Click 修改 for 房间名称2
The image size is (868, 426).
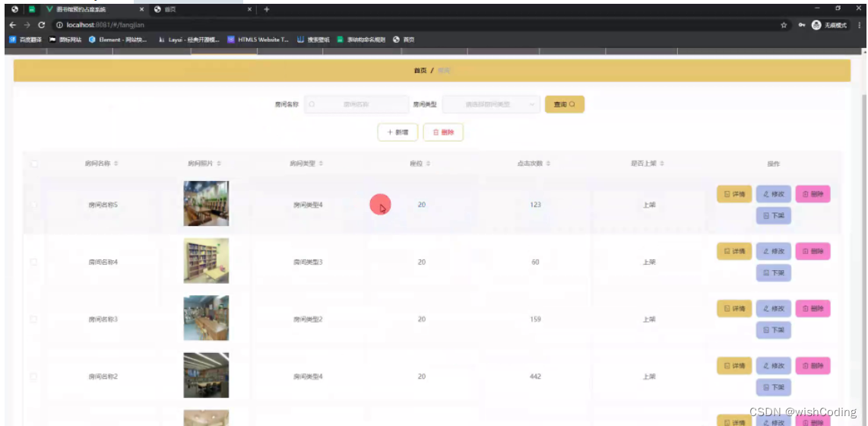[x=773, y=366]
